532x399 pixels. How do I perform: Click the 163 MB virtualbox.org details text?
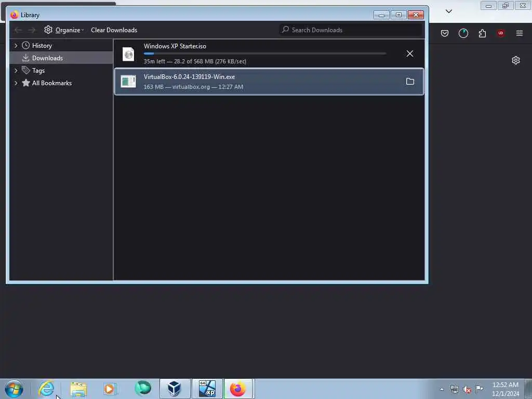tap(193, 87)
